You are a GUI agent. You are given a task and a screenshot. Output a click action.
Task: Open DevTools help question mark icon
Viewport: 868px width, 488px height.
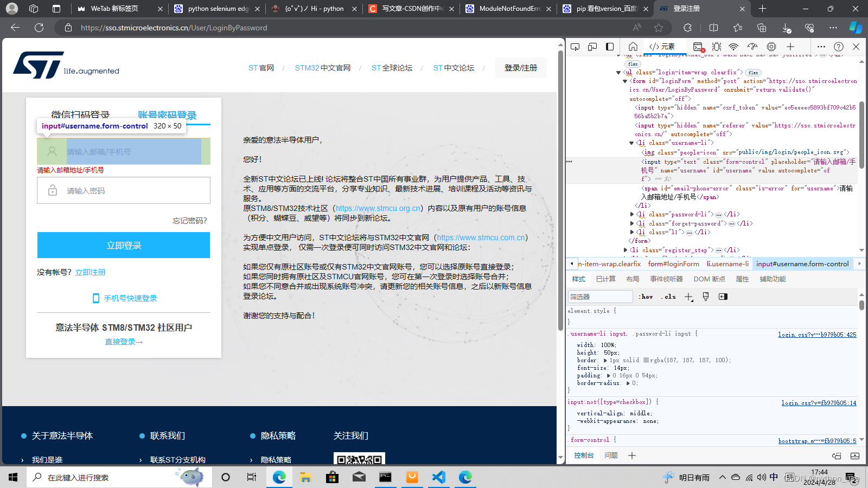coord(839,47)
